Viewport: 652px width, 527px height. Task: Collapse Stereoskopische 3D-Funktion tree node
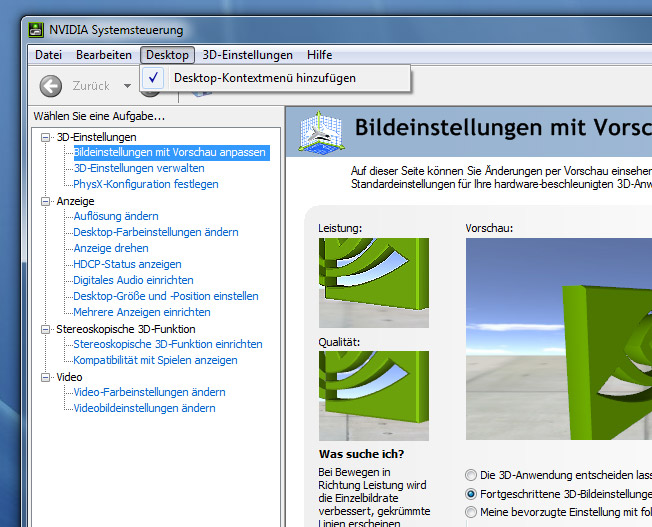point(45,329)
